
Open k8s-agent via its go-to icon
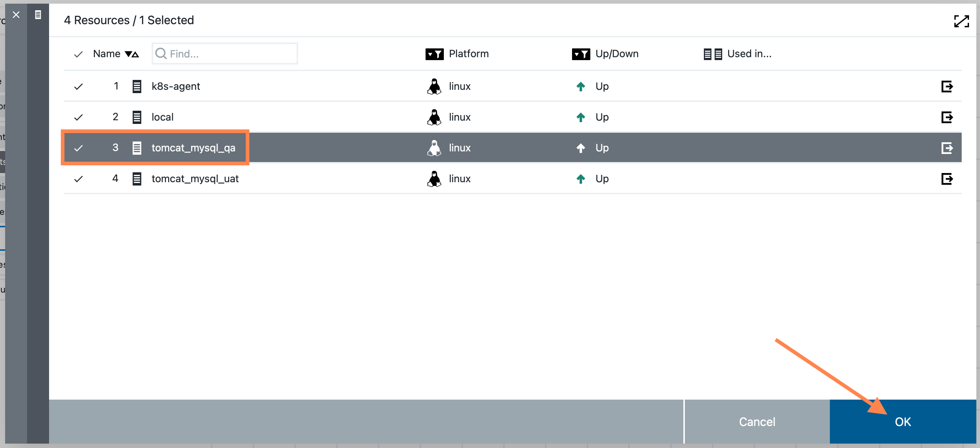tap(947, 87)
